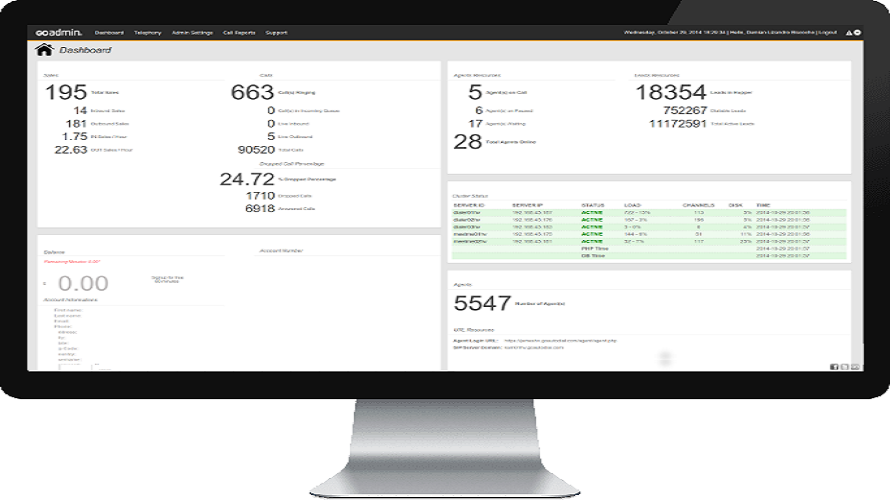Click the PHP Time row label

tap(594, 249)
